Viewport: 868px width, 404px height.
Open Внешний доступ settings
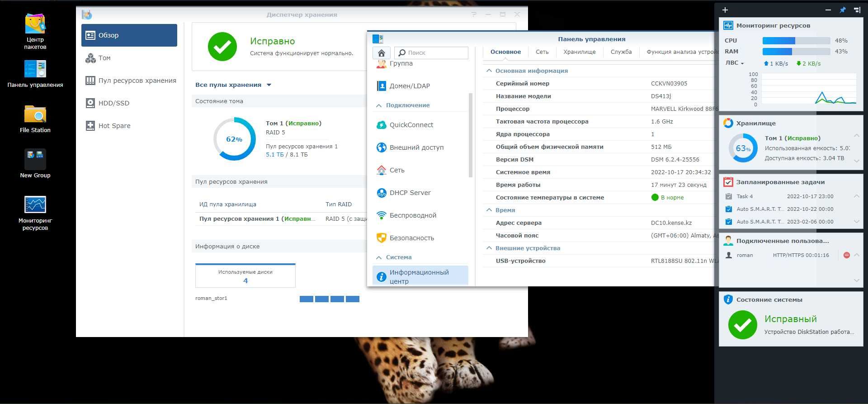pyautogui.click(x=420, y=147)
